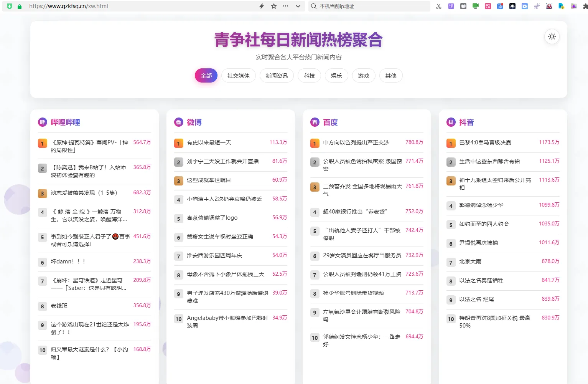Open the three-dots more menu in address bar
The image size is (588, 384).
[x=285, y=6]
